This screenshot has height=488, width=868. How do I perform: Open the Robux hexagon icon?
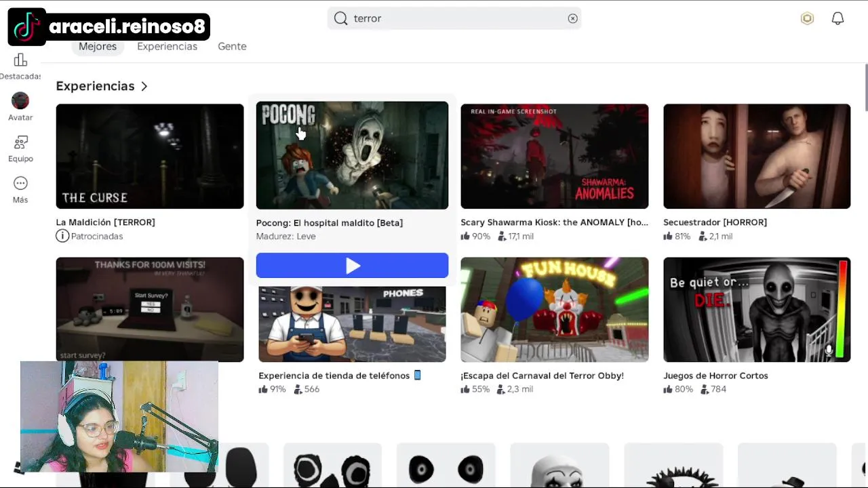(807, 18)
